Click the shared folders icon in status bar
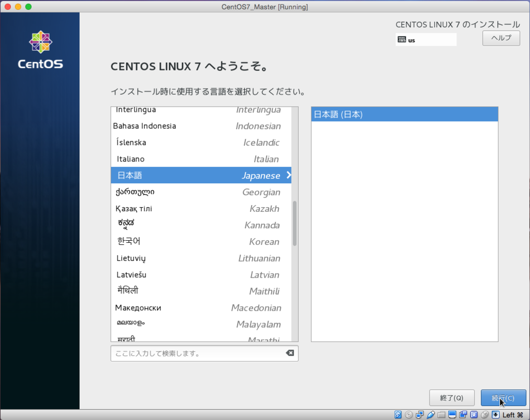The height and width of the screenshot is (420, 530). tap(441, 415)
